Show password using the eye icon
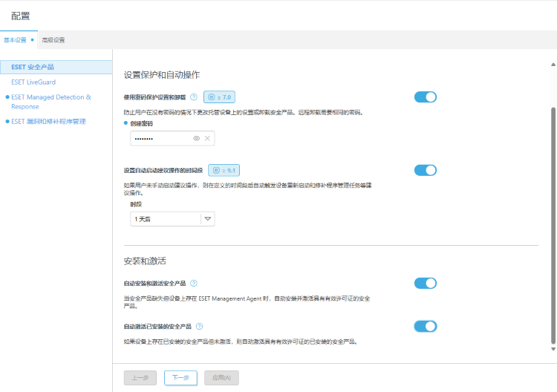Viewport: 557px width, 392px height. tap(197, 138)
